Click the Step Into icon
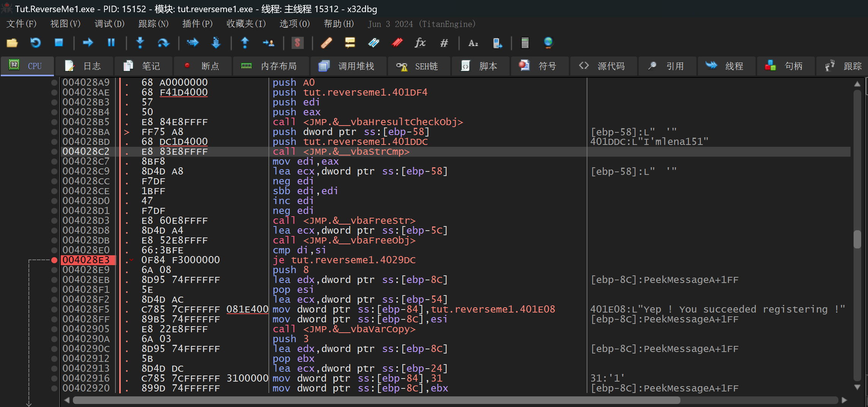868x407 pixels. [140, 43]
